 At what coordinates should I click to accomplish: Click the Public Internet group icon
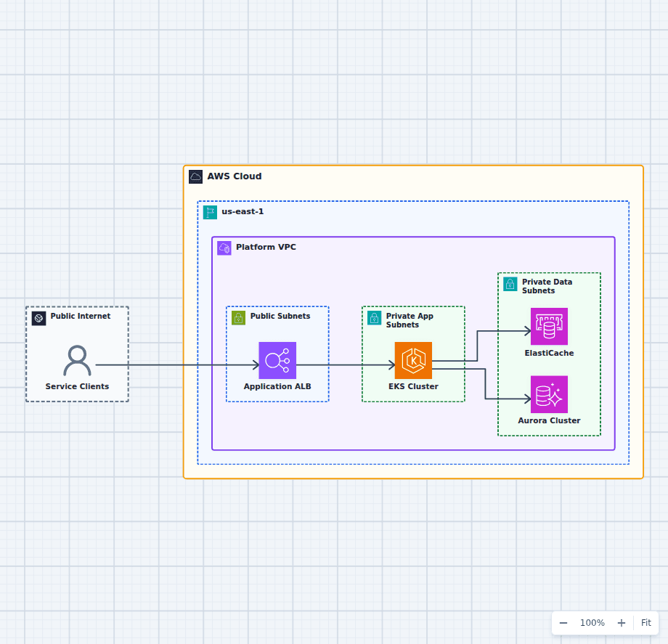click(38, 318)
